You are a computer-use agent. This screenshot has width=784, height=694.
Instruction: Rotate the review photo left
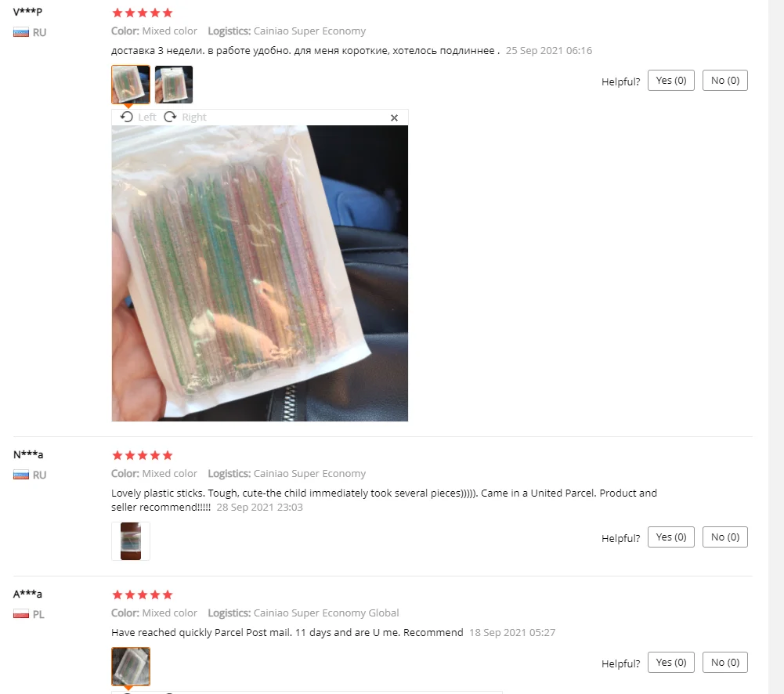(138, 117)
